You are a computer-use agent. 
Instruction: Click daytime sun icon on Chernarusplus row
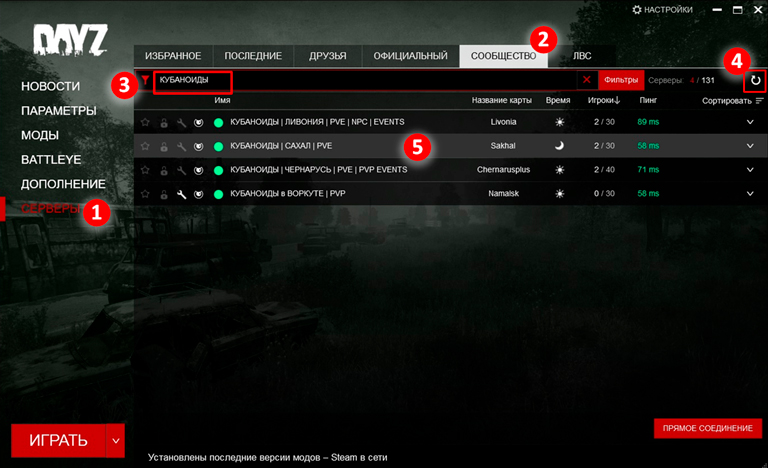click(x=559, y=170)
